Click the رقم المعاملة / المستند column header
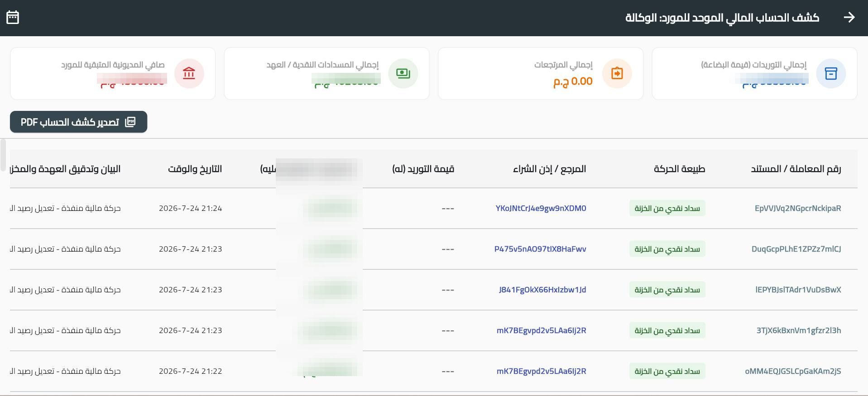Image resolution: width=868 pixels, height=396 pixels. tap(796, 169)
